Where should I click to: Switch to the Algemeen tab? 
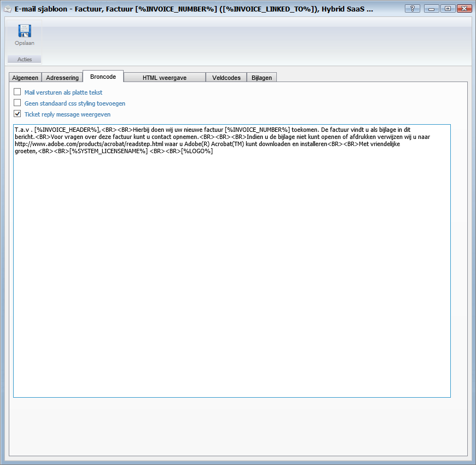(25, 78)
